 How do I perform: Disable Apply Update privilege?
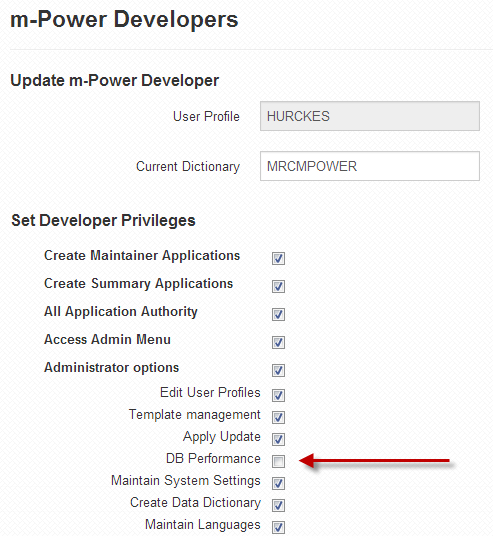point(278,440)
